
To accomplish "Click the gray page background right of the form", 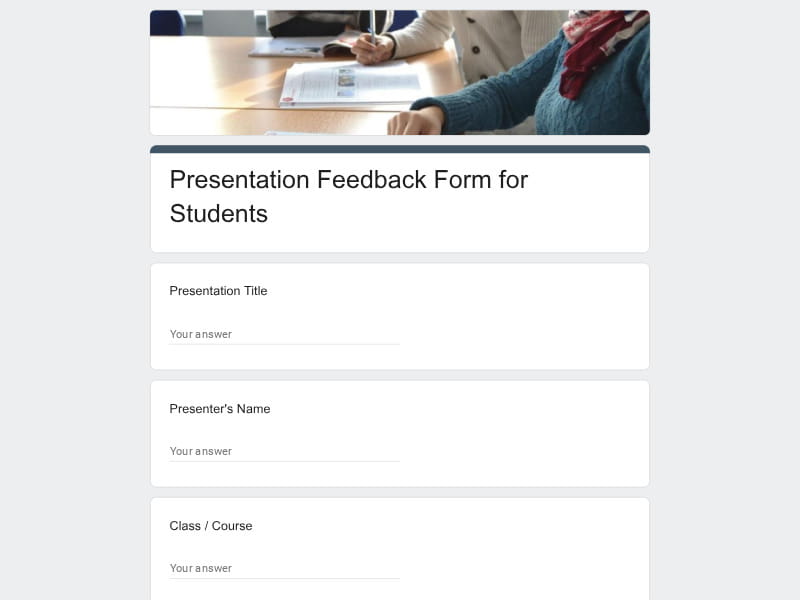I will [x=725, y=300].
